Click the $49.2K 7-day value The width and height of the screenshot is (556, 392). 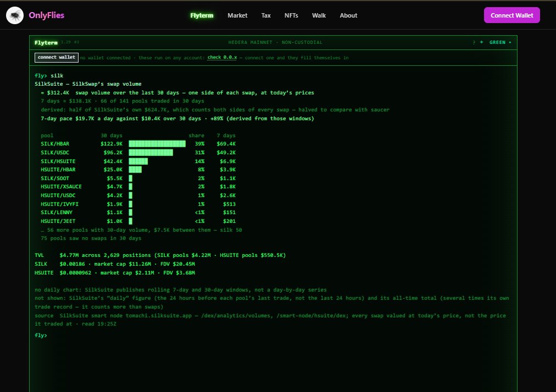click(226, 153)
